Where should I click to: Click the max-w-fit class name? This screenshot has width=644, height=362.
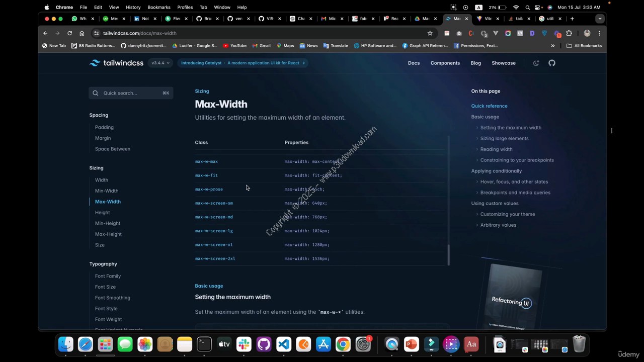click(x=206, y=175)
